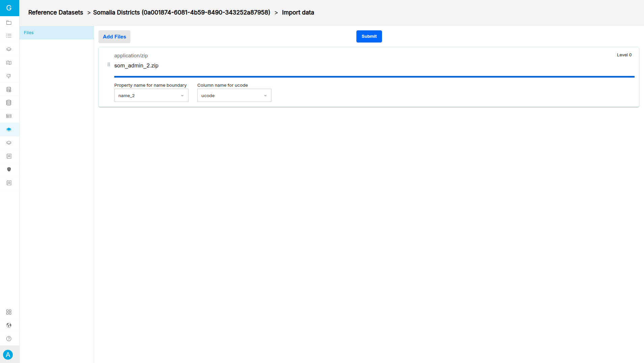Open the Somalia Districts breadcrumb link

point(181,12)
